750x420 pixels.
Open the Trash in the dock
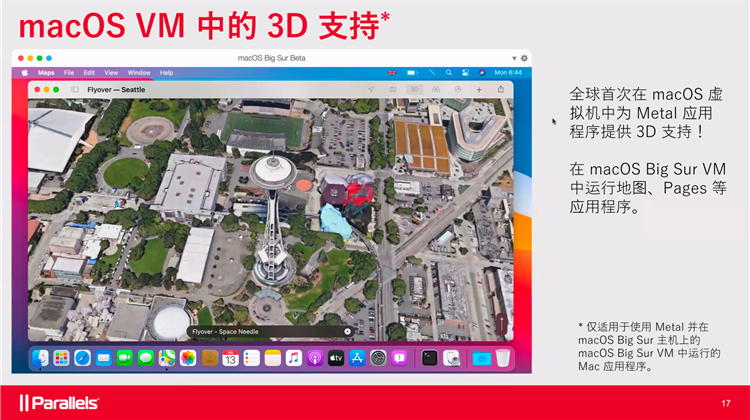point(503,358)
